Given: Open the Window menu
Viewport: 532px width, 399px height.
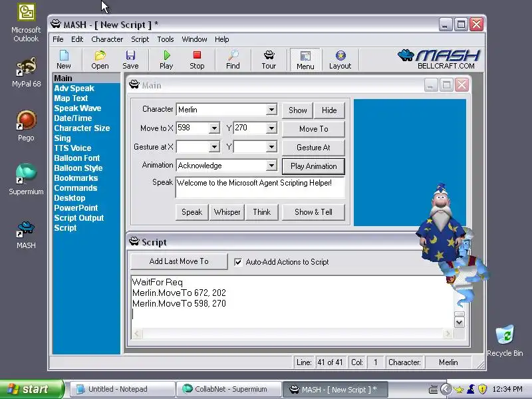Looking at the screenshot, I should pos(194,39).
